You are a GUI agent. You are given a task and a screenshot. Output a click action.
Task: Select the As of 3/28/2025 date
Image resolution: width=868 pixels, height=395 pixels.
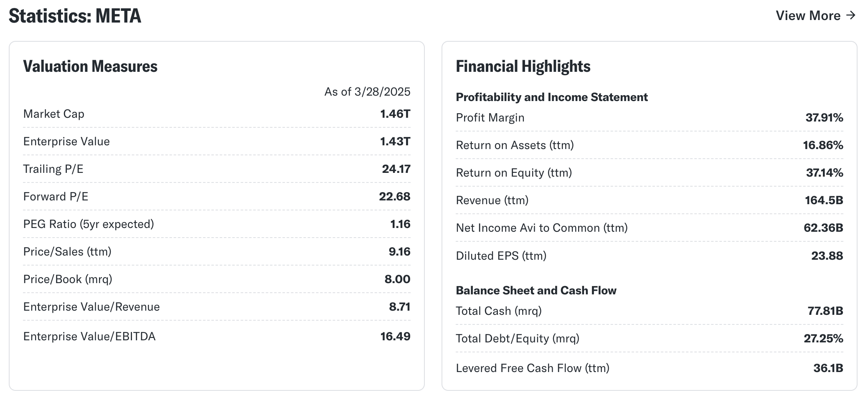point(368,91)
